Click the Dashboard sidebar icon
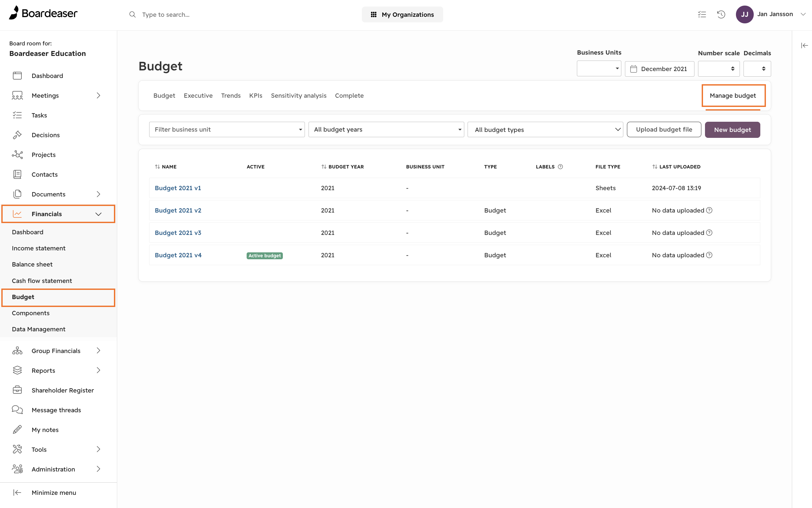Screen dimensions: 812x508 17,76
